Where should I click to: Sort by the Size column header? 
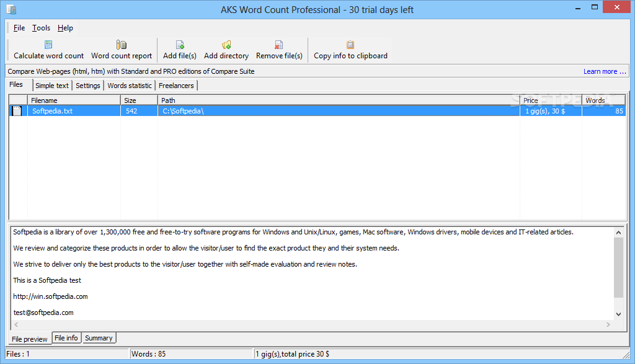[x=139, y=100]
